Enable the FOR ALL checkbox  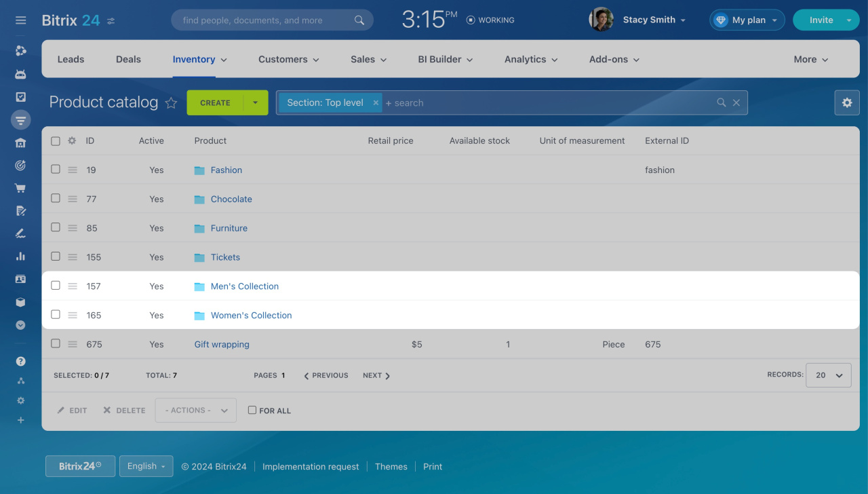point(252,410)
